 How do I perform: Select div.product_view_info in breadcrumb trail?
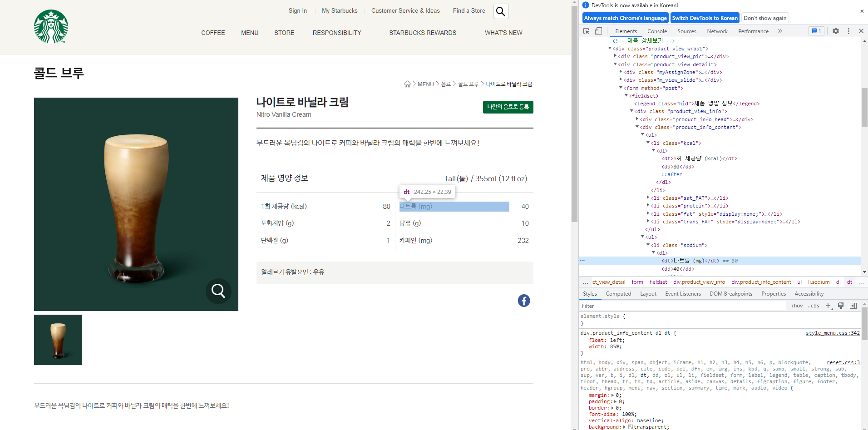point(699,282)
